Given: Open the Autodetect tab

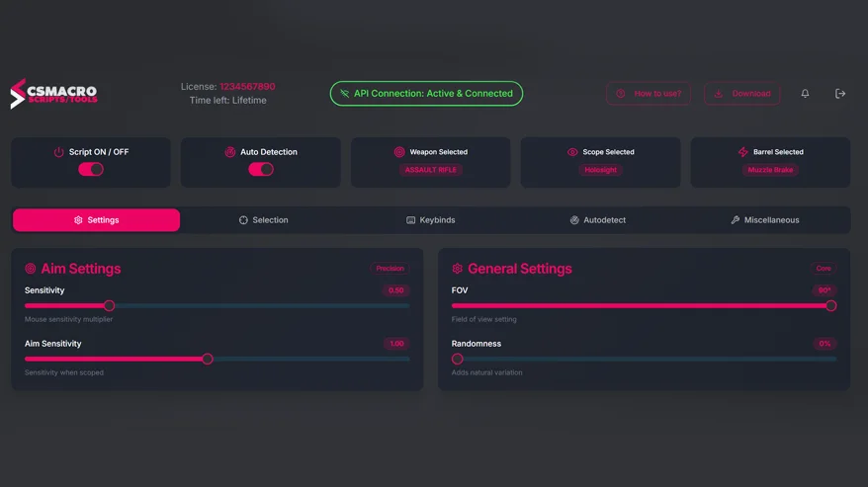Looking at the screenshot, I should [598, 219].
